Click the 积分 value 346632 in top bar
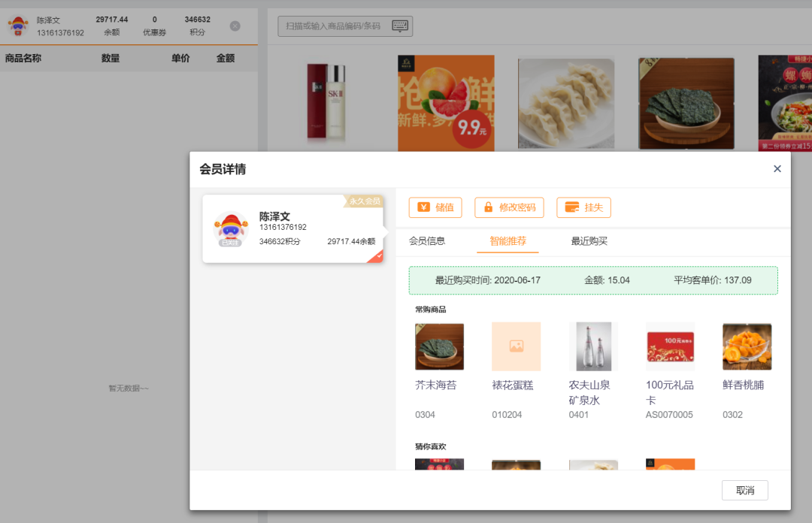 [197, 20]
